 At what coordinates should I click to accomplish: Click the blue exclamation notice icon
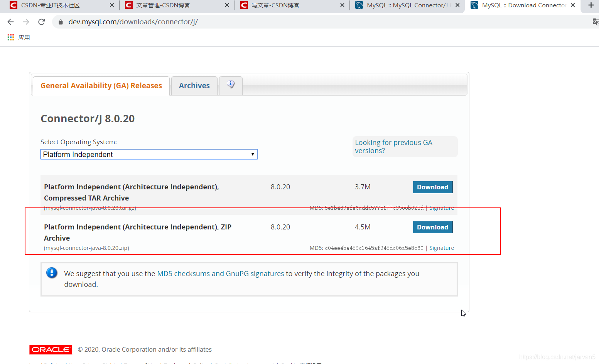[52, 273]
